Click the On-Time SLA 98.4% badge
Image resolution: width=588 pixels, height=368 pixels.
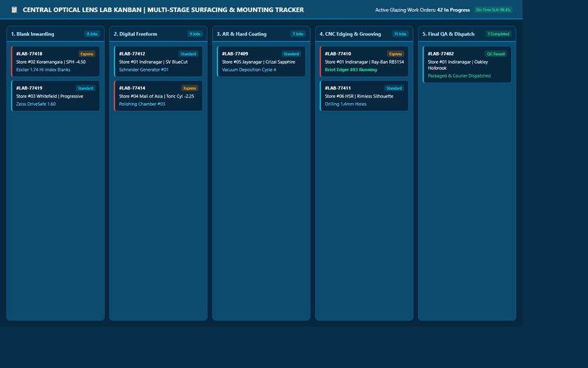(493, 10)
